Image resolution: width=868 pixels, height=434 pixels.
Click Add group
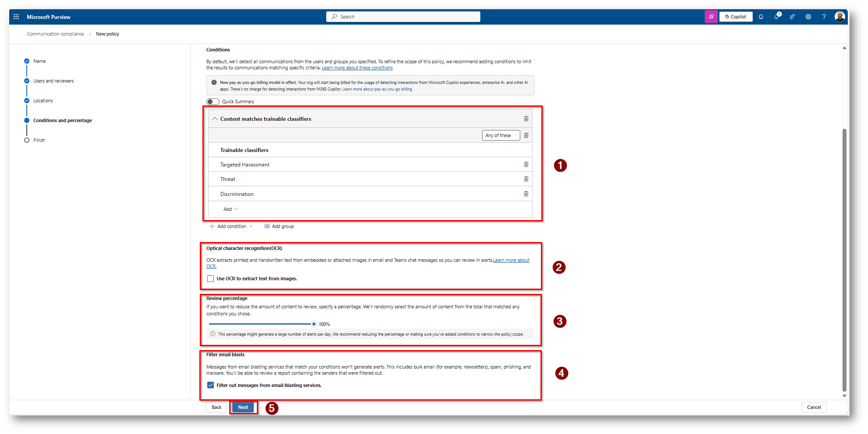(279, 226)
